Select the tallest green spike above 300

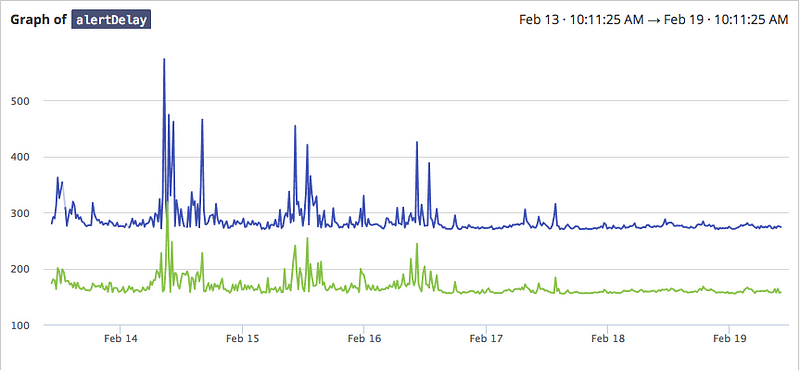(167, 203)
